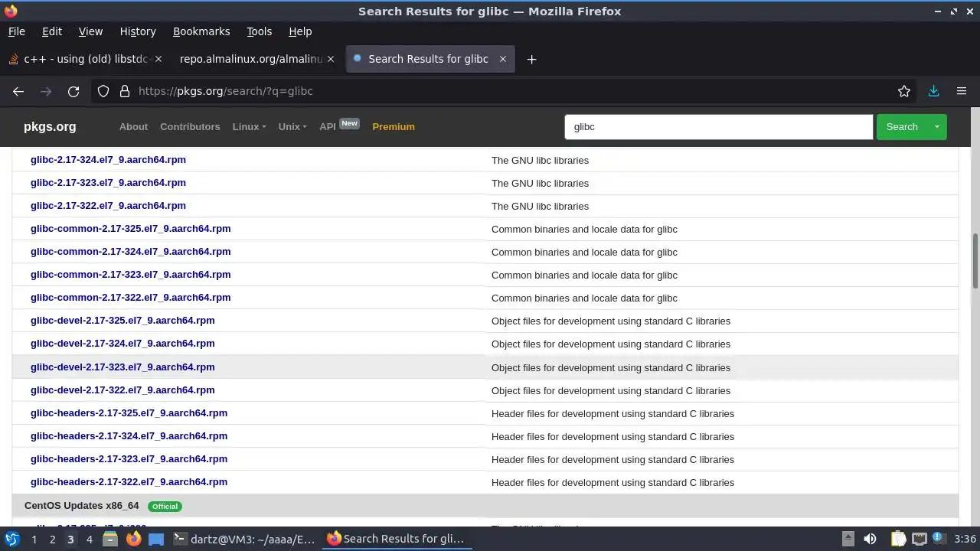
Task: Expand the system tray hidden items arrow
Action: pos(848,539)
